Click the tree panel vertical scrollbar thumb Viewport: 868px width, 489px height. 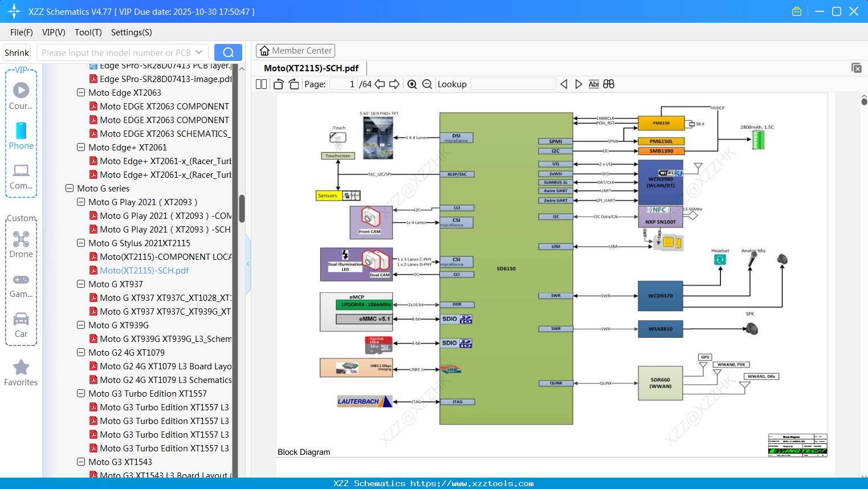(x=242, y=209)
